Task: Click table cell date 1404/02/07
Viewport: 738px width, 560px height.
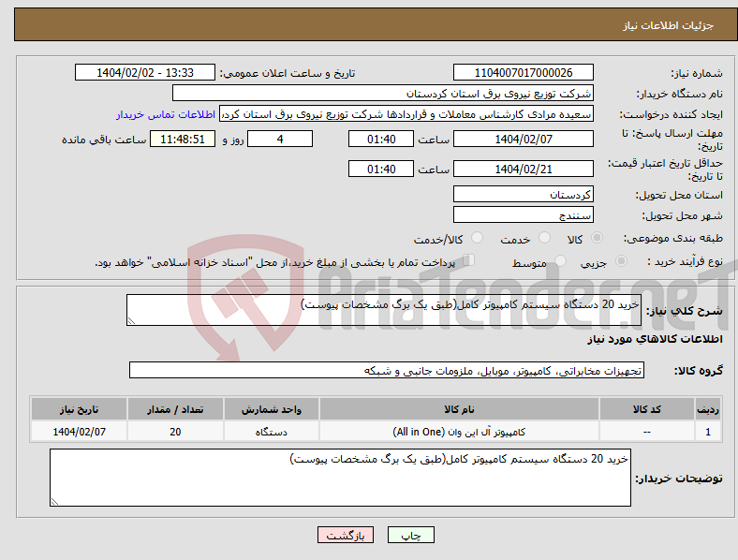Action: 79,432
